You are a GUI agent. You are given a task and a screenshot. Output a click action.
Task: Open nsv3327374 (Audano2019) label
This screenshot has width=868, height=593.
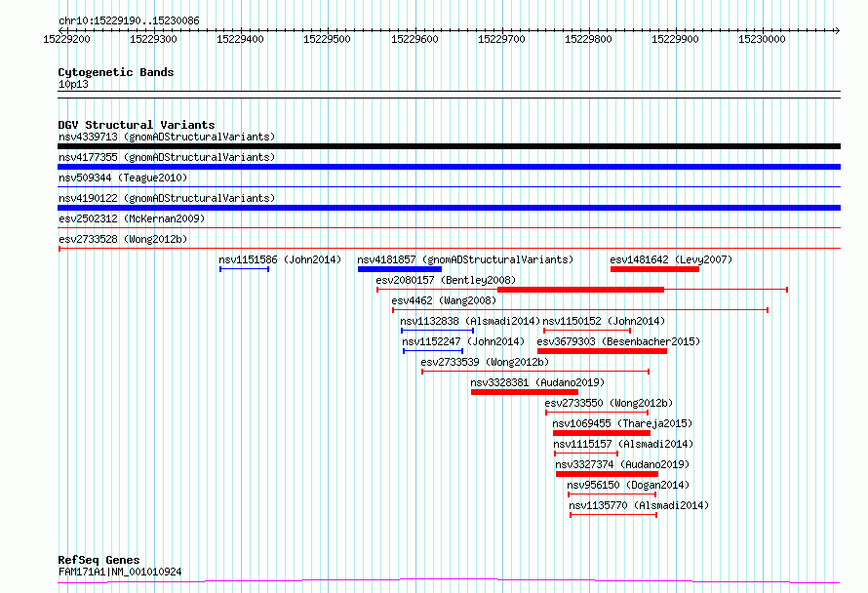(622, 464)
